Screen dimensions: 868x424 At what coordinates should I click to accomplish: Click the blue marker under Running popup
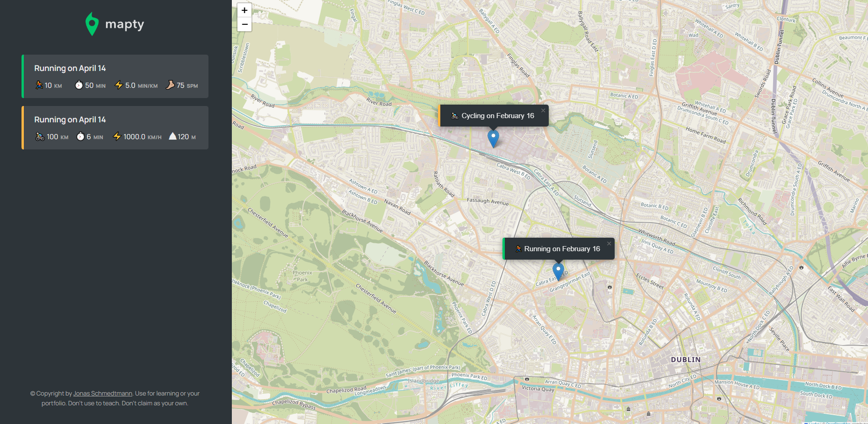tap(558, 271)
